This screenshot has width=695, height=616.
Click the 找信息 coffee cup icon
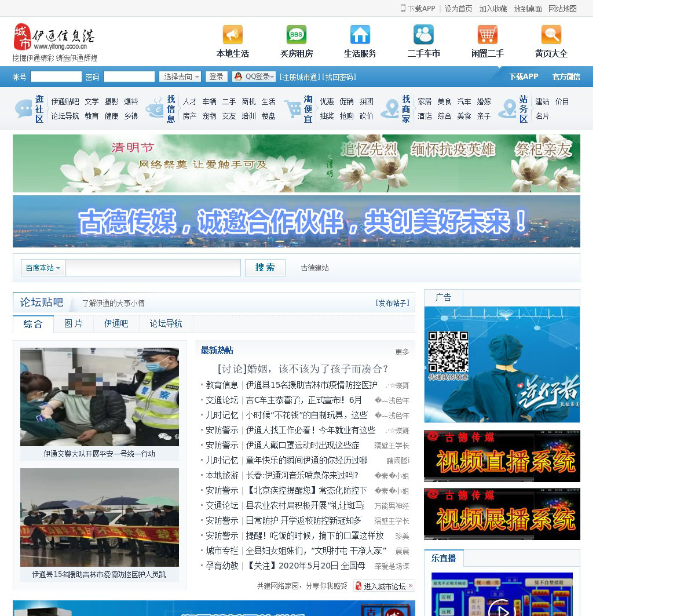(x=155, y=109)
